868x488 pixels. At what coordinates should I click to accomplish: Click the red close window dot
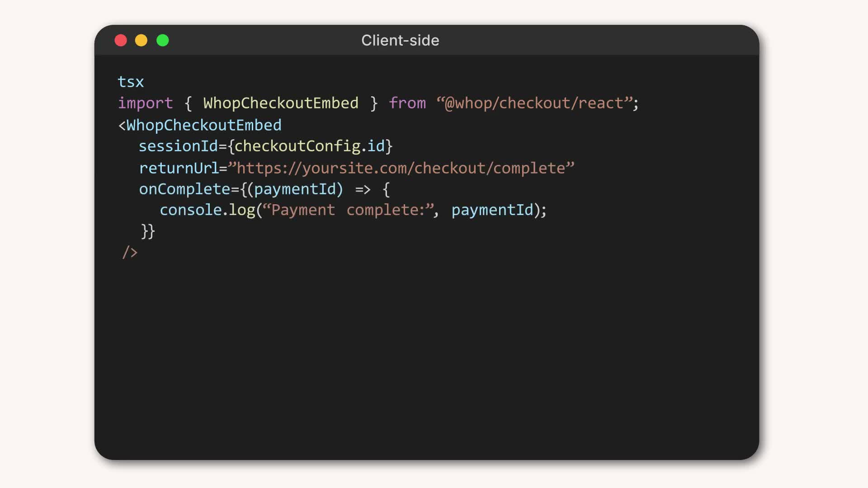click(121, 41)
